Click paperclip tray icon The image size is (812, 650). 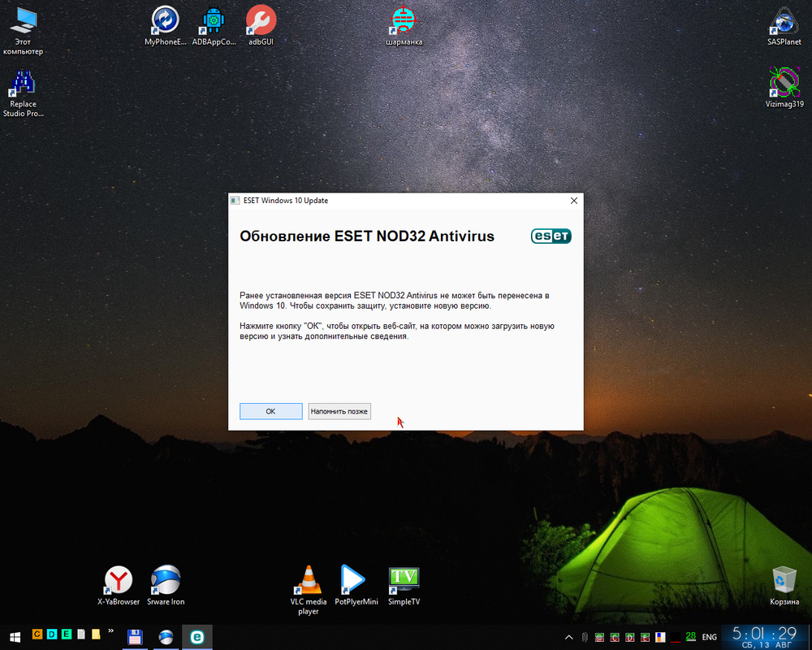click(x=585, y=637)
